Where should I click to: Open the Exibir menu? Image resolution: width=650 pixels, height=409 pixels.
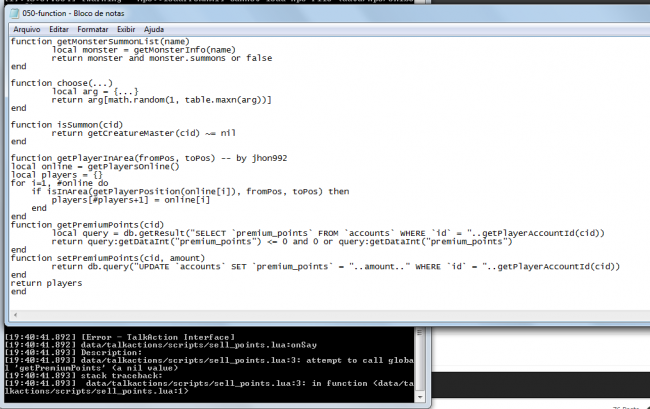pyautogui.click(x=126, y=29)
